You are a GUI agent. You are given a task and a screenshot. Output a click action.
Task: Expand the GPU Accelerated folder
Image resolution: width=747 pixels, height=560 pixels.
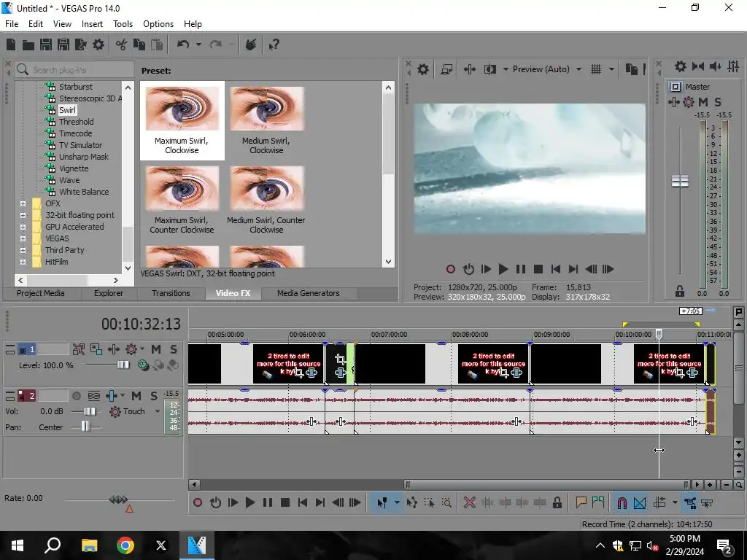23,227
